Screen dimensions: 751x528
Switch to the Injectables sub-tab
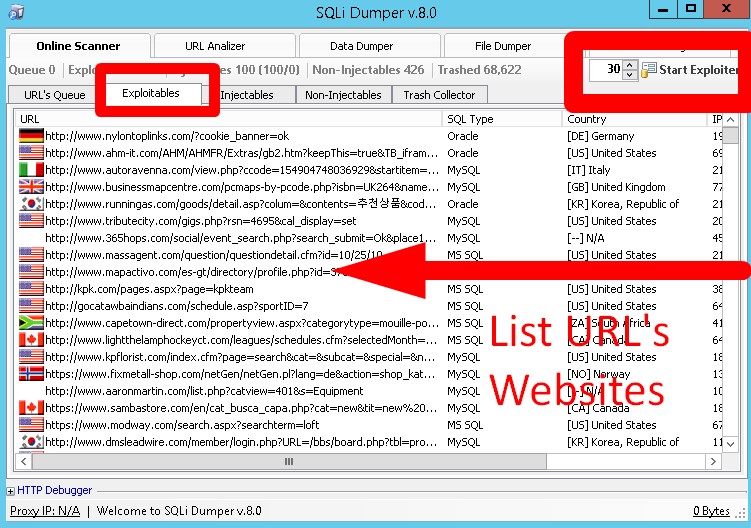[x=247, y=95]
